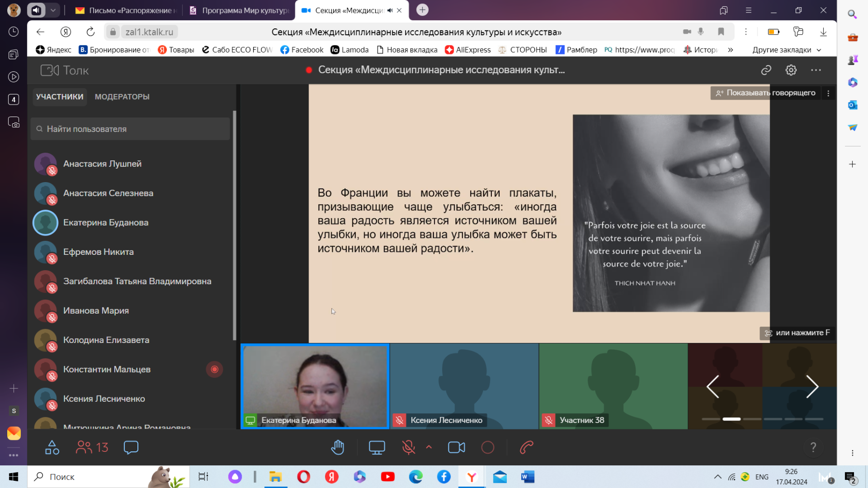Click the Толк logo
The image size is (868, 488).
pyautogui.click(x=65, y=70)
